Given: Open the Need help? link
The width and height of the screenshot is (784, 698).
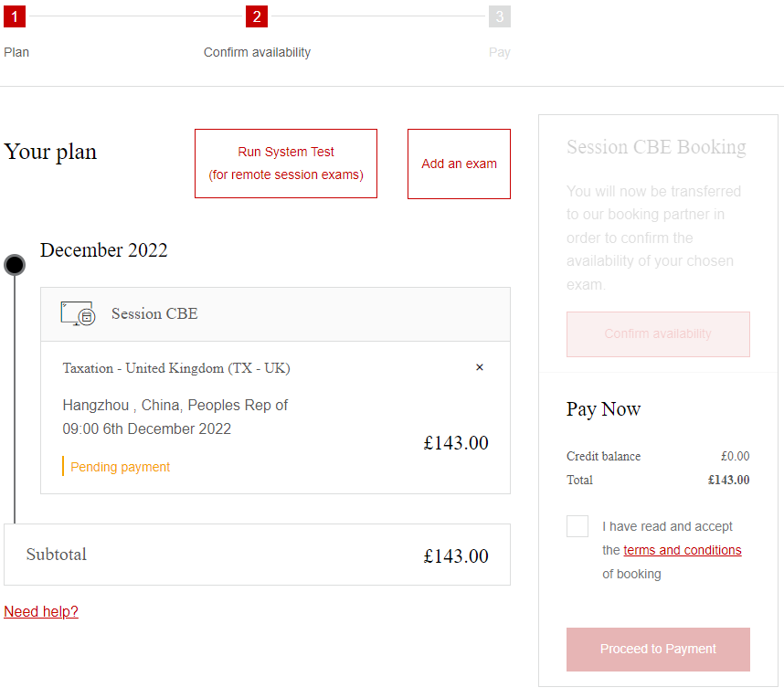Looking at the screenshot, I should coord(41,611).
